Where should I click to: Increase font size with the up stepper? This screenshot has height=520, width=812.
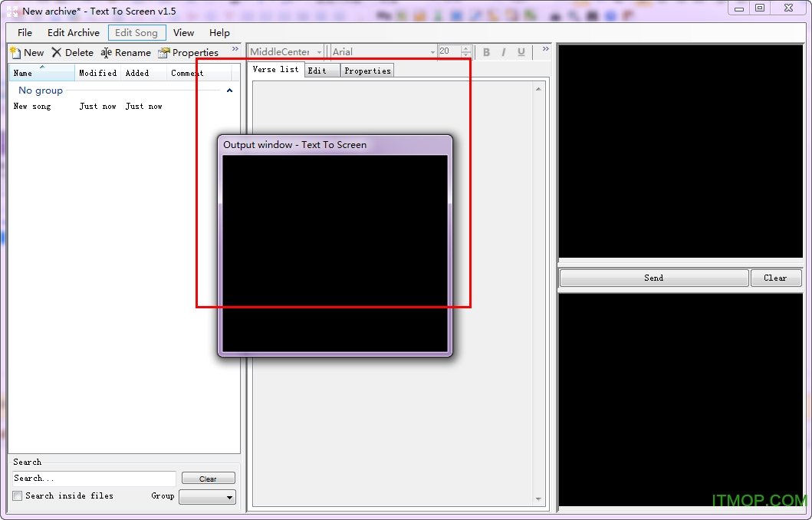click(465, 48)
